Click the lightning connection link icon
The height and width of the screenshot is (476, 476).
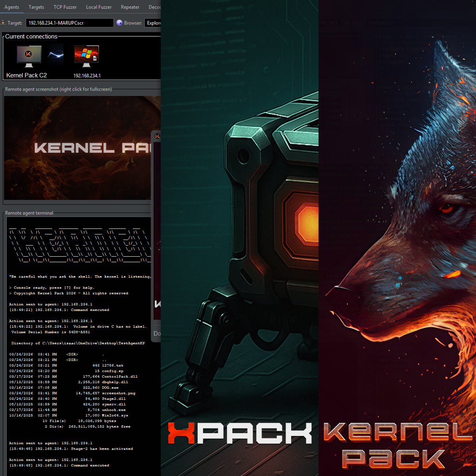56,56
